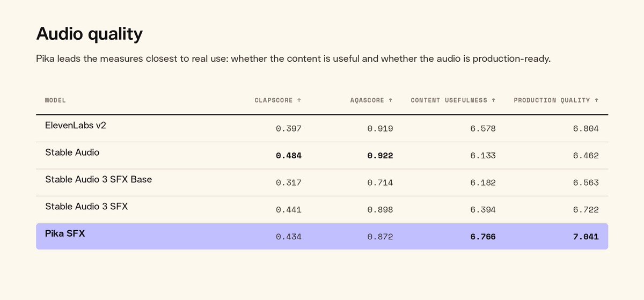Click the 0.714 AQAScore value
Screen dimensions: 644x300
[x=380, y=183]
